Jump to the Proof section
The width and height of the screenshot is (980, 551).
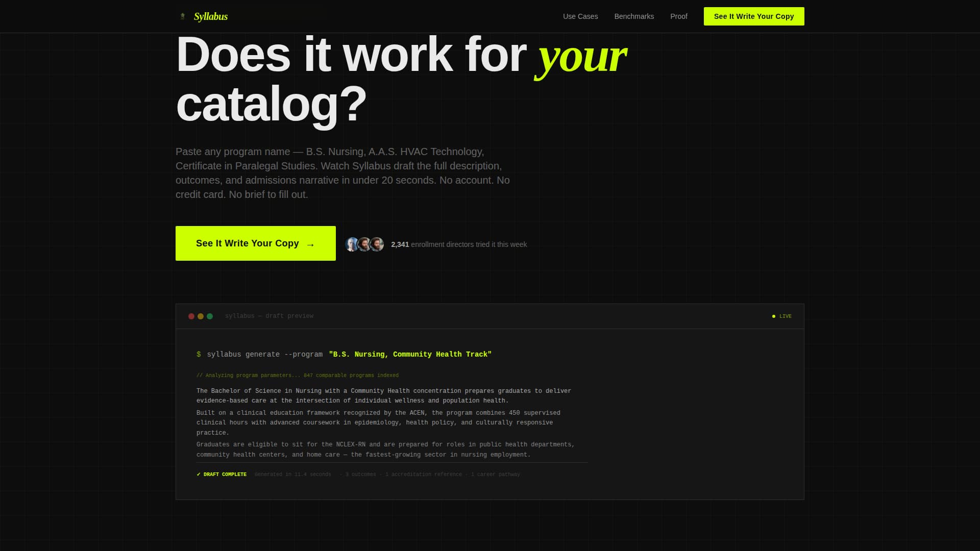[679, 16]
